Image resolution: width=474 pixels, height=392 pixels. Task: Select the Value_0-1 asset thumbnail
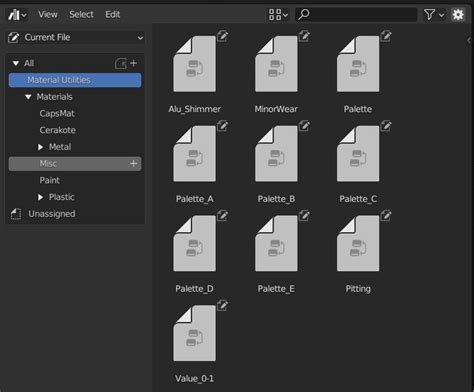click(x=195, y=333)
